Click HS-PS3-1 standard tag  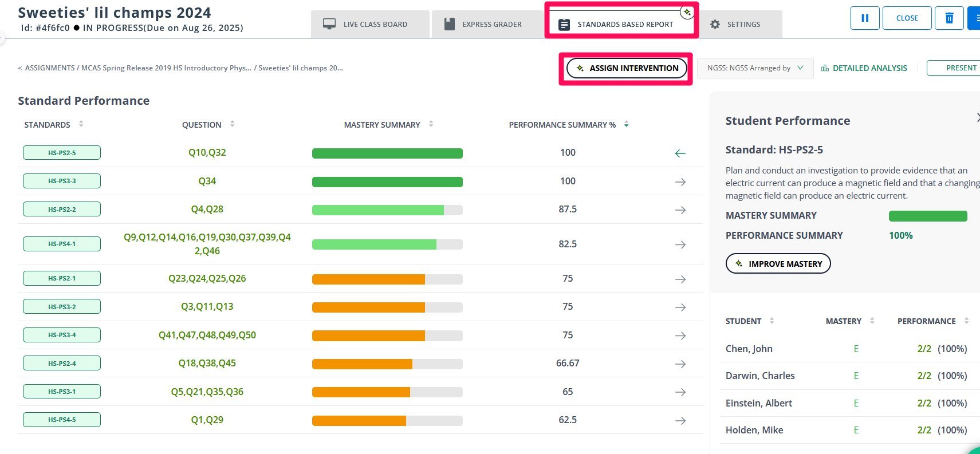click(x=62, y=392)
